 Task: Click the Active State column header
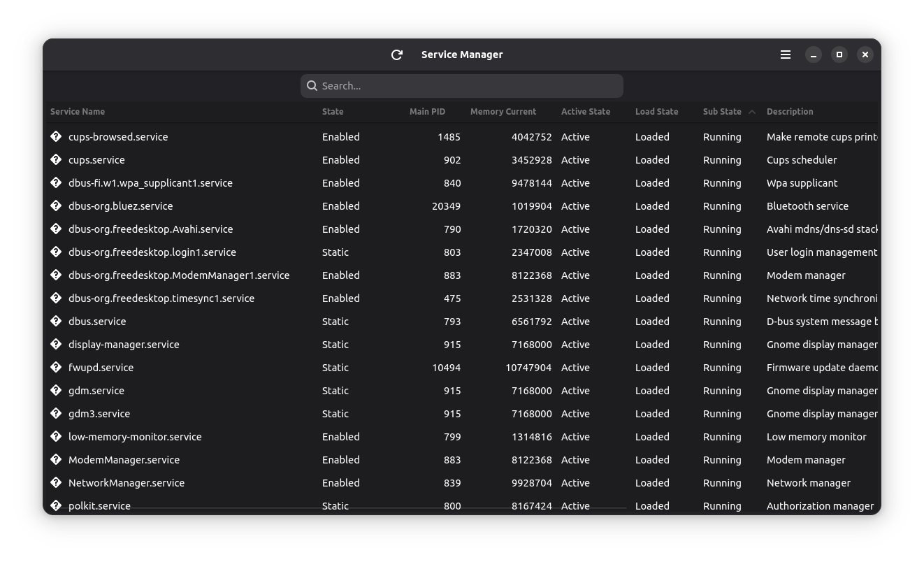585,112
